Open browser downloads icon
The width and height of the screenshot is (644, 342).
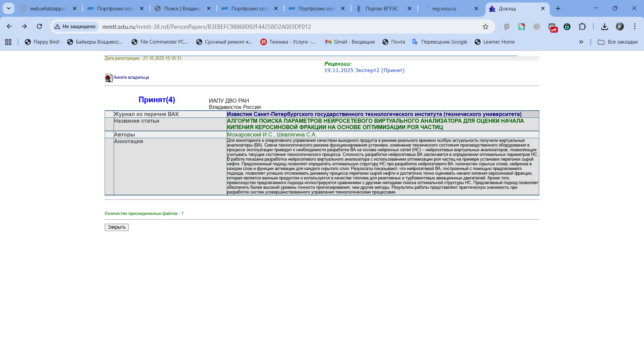[604, 27]
